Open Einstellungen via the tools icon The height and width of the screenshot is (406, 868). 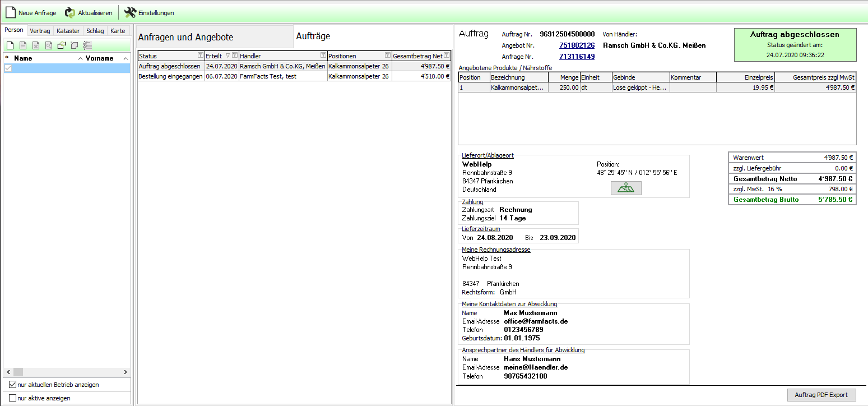coord(130,12)
